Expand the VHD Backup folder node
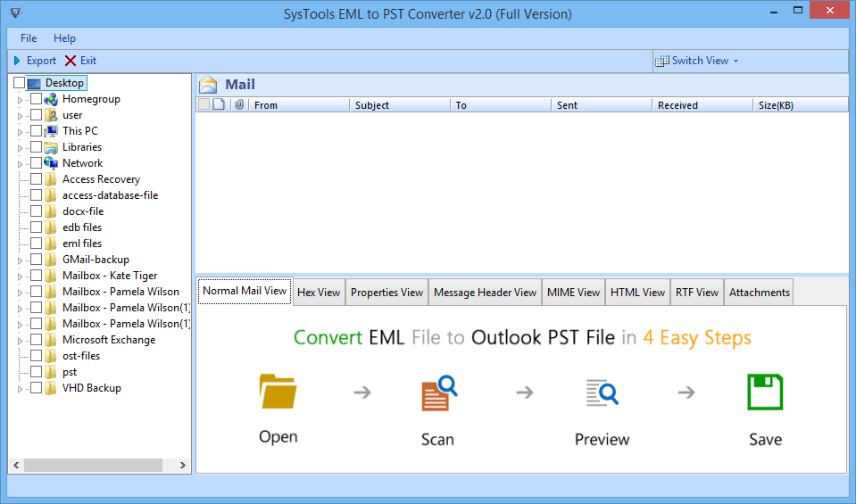The width and height of the screenshot is (856, 504). point(21,388)
